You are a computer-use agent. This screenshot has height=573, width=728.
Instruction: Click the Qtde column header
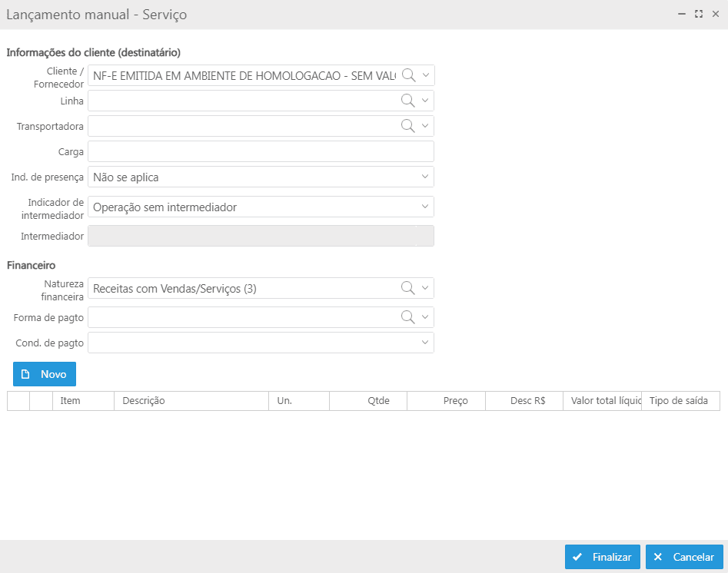(x=368, y=401)
